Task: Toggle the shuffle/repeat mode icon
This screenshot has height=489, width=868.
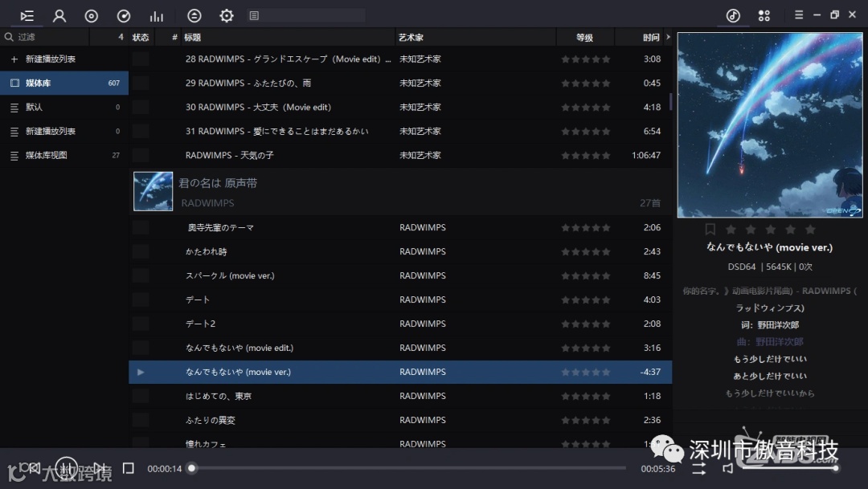Action: click(x=699, y=469)
